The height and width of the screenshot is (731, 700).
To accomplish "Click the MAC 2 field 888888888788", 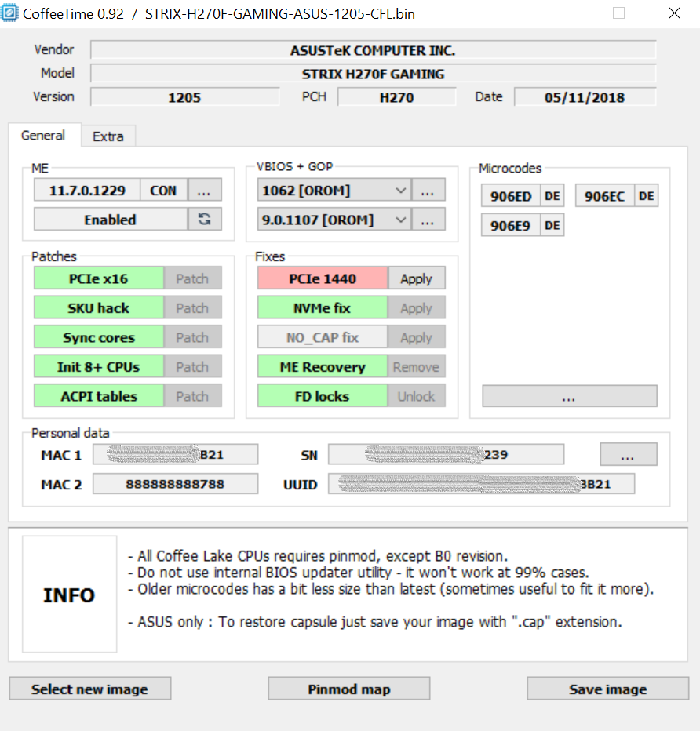I will 175,483.
